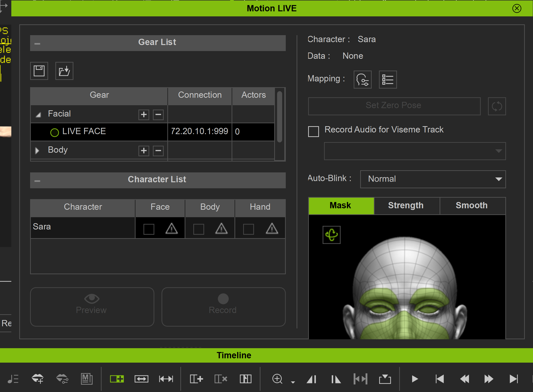Click the green rotate head icon
This screenshot has width=533, height=392.
click(331, 235)
